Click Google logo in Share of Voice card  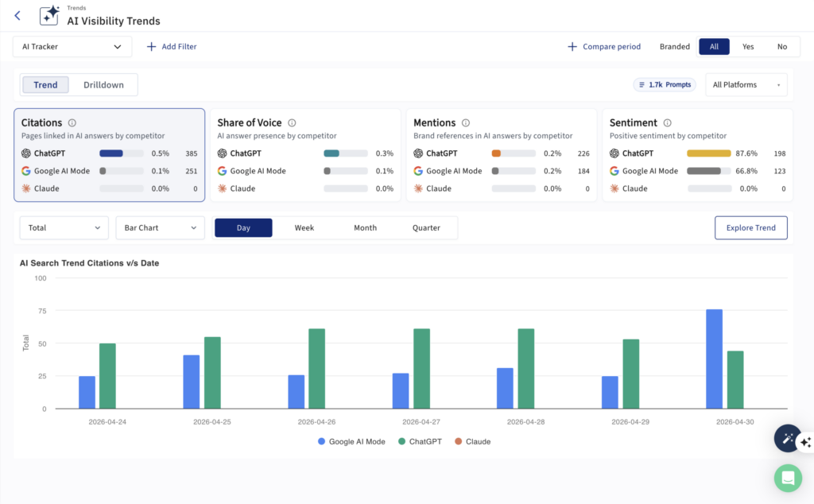(x=223, y=171)
